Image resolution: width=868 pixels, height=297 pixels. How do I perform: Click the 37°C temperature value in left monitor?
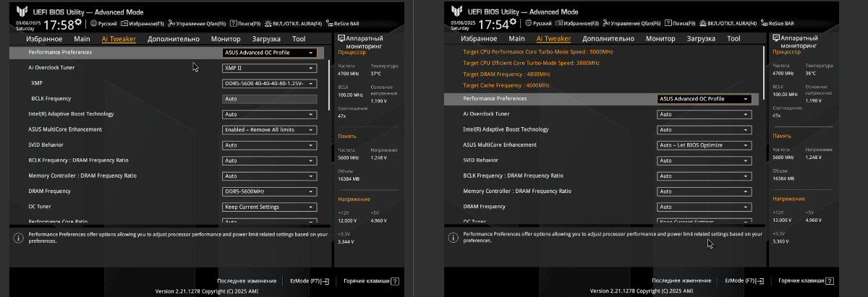tap(375, 74)
